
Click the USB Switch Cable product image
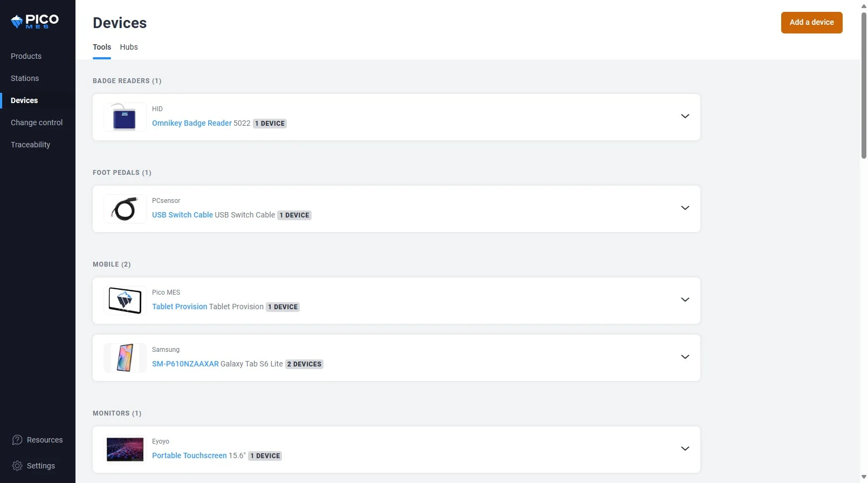pos(125,209)
